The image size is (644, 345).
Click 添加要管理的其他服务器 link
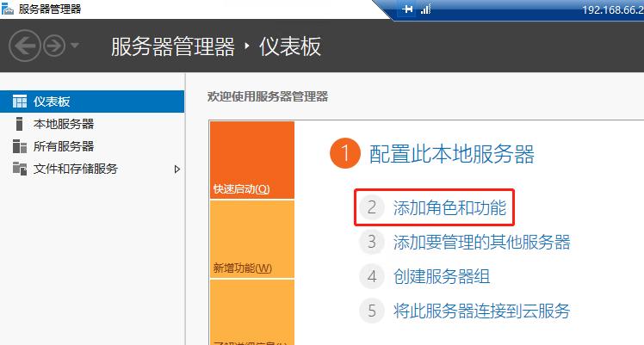[x=481, y=242]
